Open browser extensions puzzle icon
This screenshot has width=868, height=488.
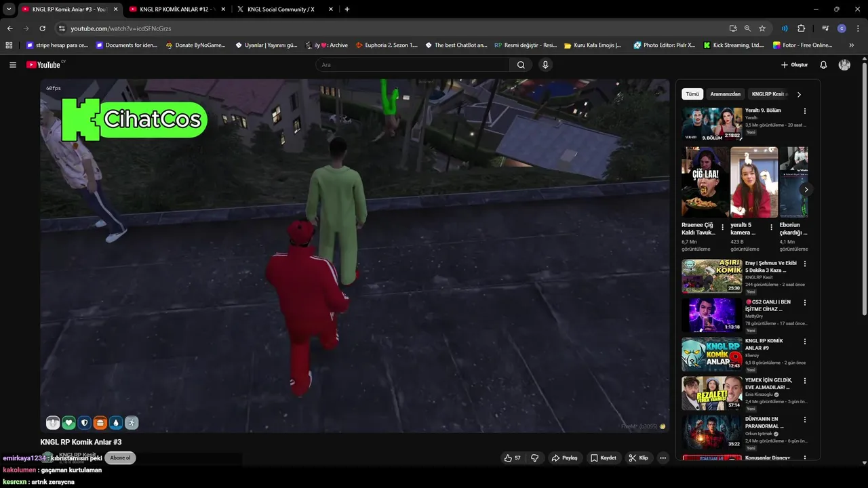(801, 28)
